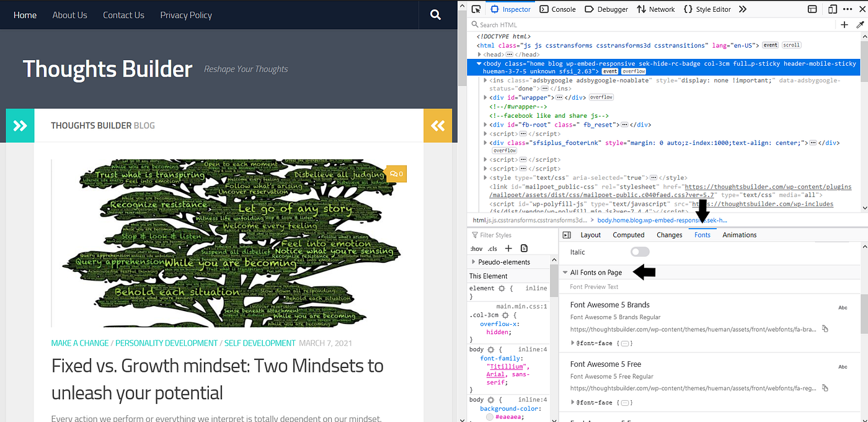
Task: Click in the Search HTML field
Action: pyautogui.click(x=651, y=25)
